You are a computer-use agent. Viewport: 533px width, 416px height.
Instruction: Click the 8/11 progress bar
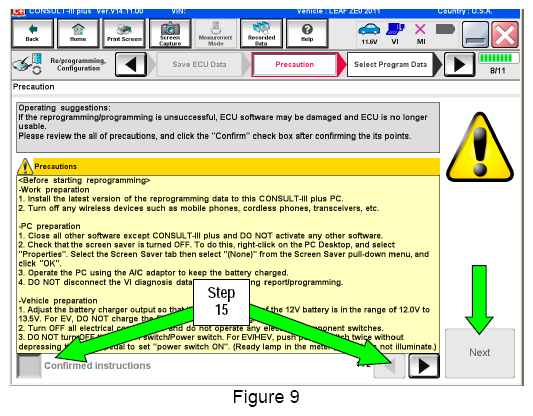coord(498,58)
